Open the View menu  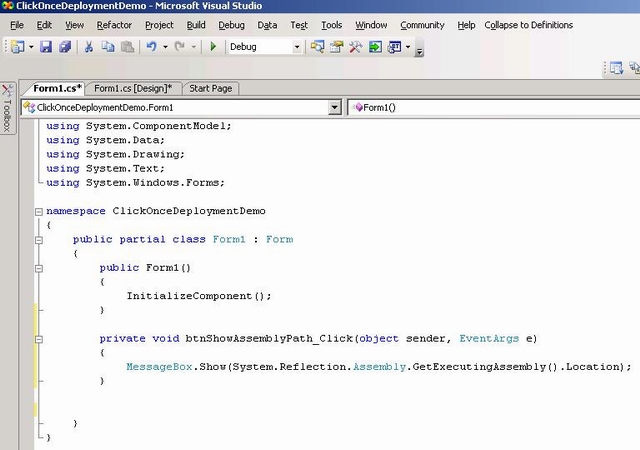coord(74,25)
